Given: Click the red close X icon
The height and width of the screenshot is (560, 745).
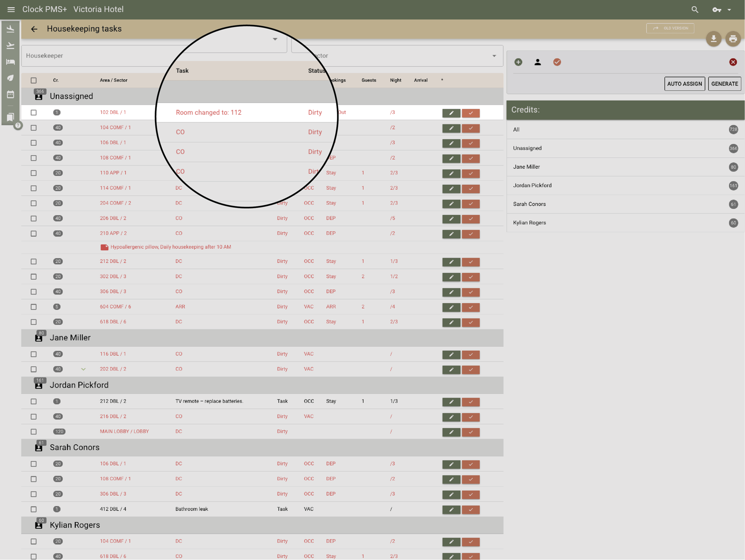Looking at the screenshot, I should click(x=733, y=62).
